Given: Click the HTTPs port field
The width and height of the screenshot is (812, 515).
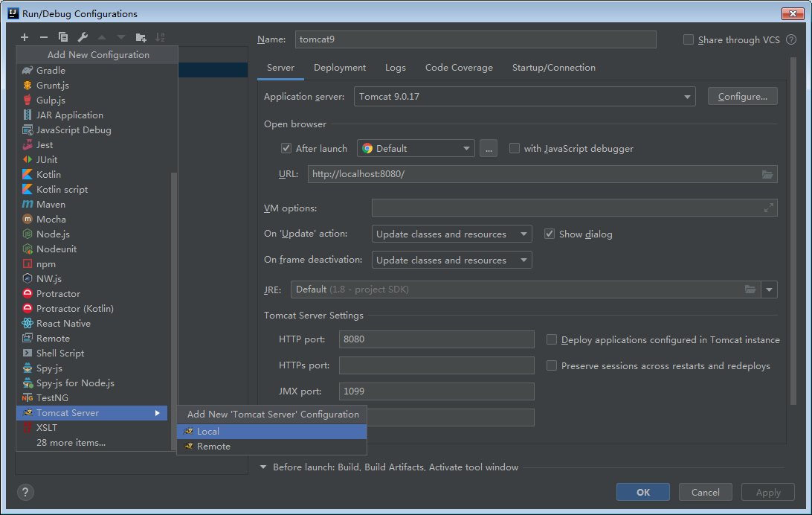Looking at the screenshot, I should (436, 365).
